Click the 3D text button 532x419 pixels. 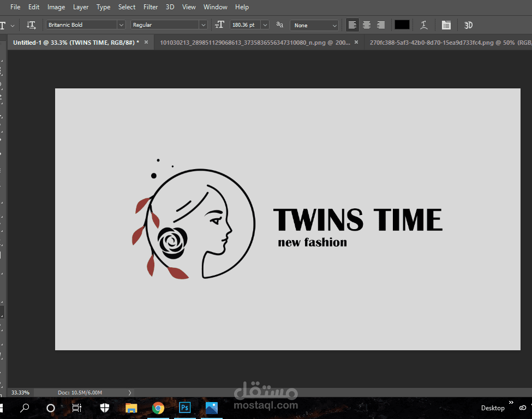[x=468, y=25]
